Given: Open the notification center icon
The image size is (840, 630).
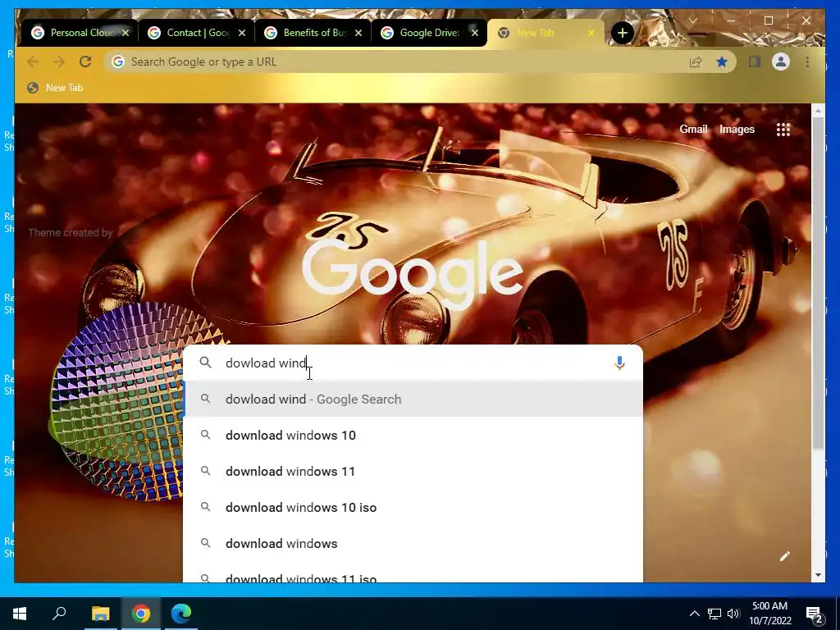Looking at the screenshot, I should click(815, 614).
